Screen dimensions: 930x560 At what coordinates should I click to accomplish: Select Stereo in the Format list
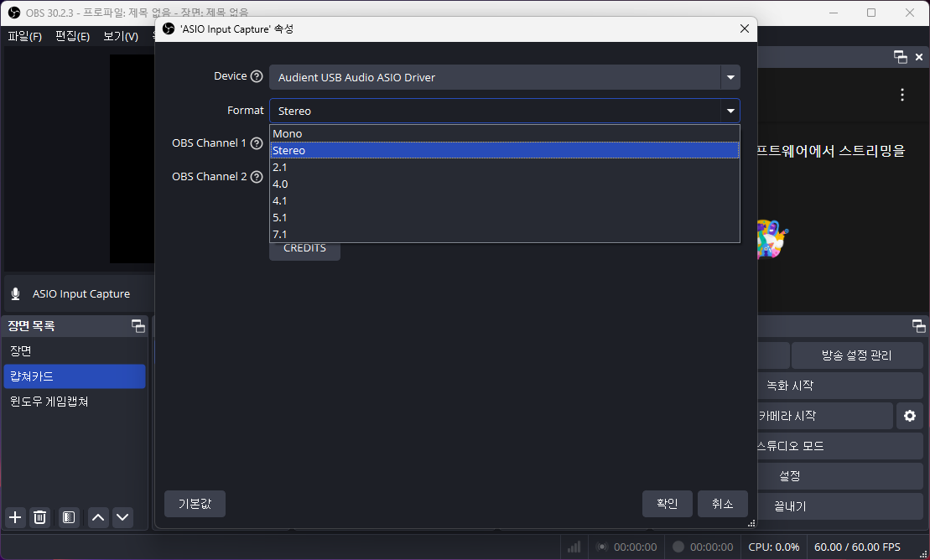click(x=505, y=150)
